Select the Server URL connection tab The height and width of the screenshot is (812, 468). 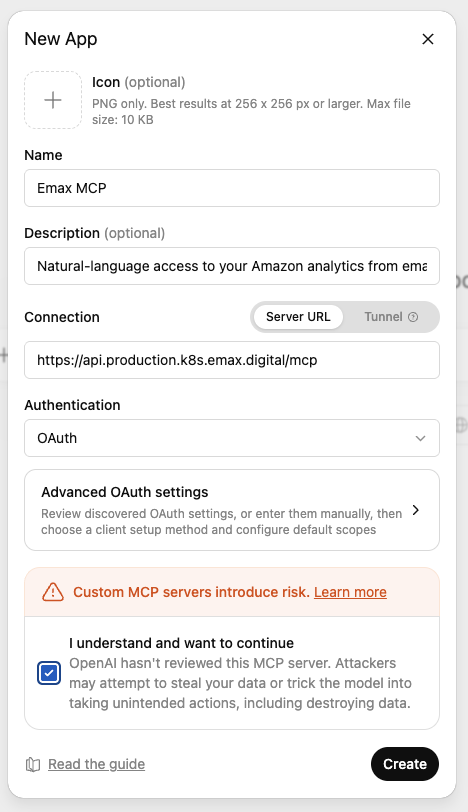tap(298, 317)
